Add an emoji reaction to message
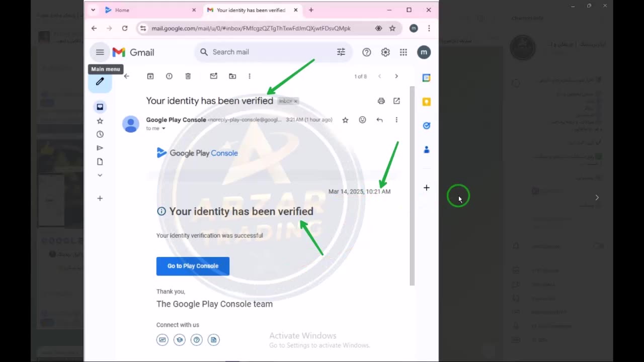This screenshot has height=362, width=644. 362,120
